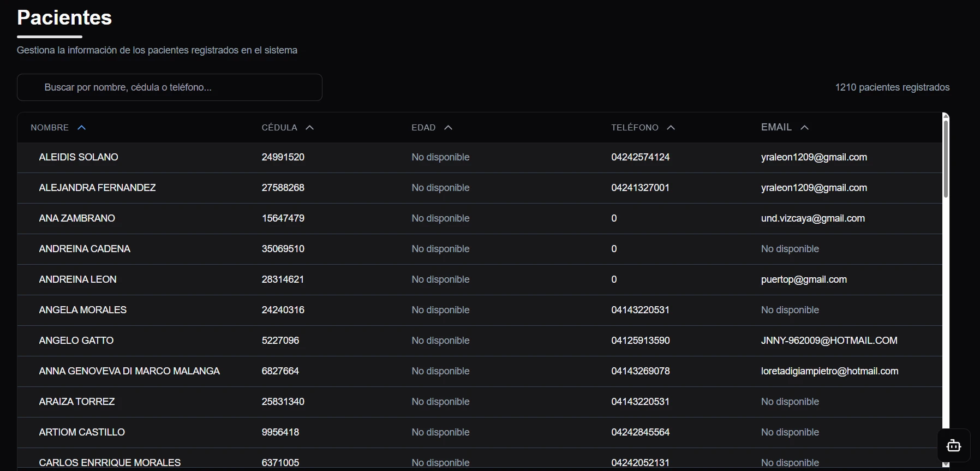
Task: Click the sort arrow beside Nombre header
Action: pos(82,128)
